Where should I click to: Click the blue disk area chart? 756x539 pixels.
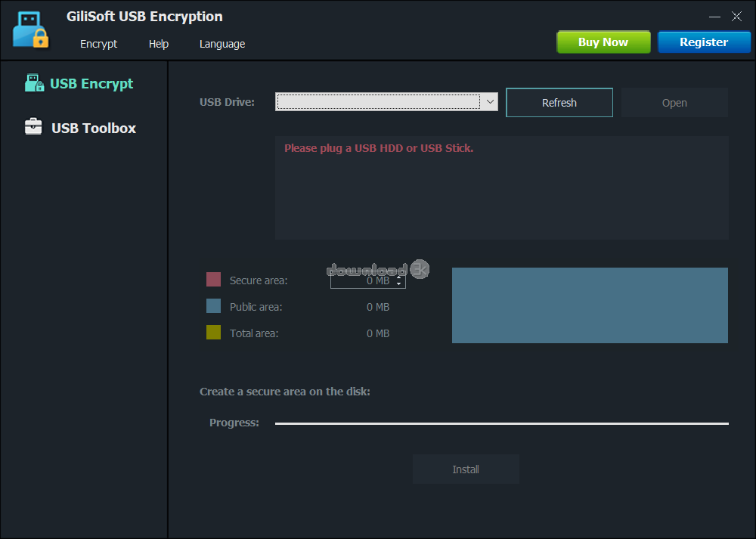click(x=590, y=305)
